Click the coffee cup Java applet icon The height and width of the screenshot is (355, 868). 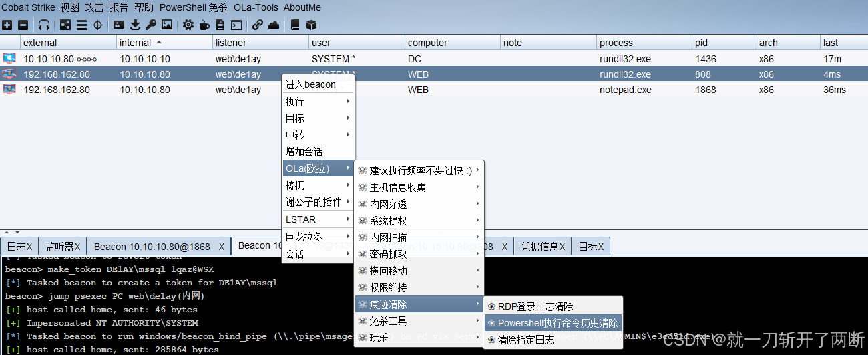pos(204,25)
